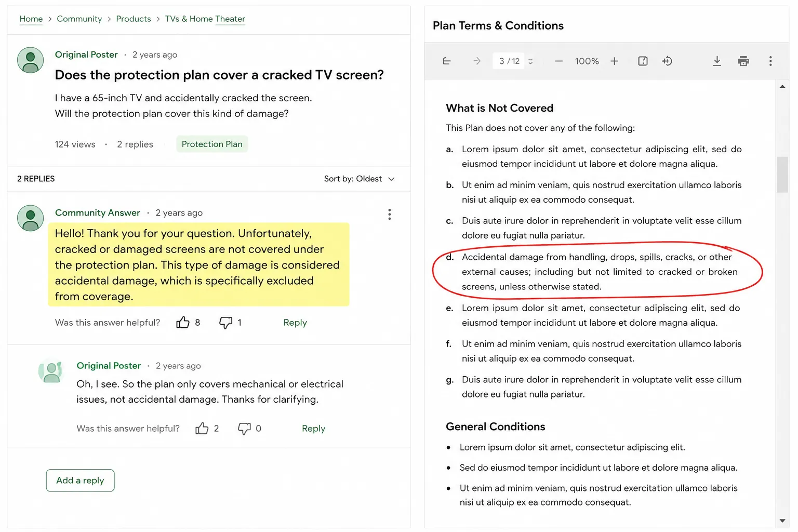This screenshot has height=532, width=798.
Task: Go to next page arrow in PDF toolbar
Action: [x=477, y=61]
